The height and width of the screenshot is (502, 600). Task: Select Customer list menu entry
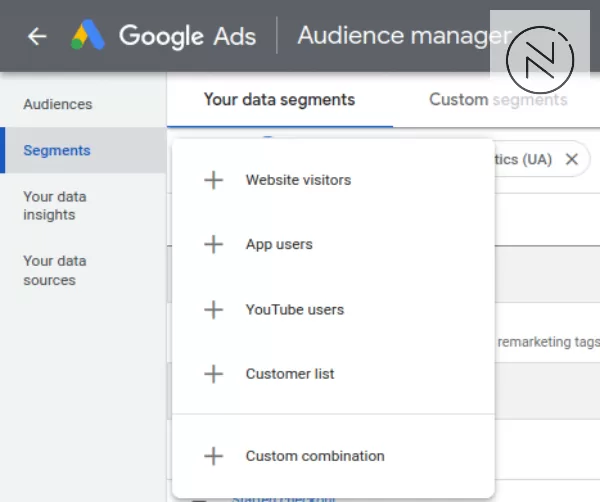coord(290,374)
